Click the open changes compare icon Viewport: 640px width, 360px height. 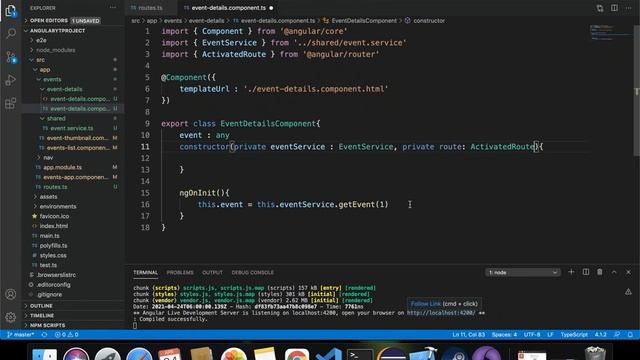600,8
